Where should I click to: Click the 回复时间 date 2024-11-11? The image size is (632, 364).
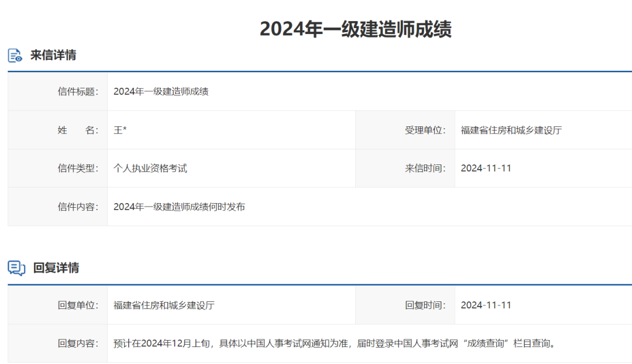click(486, 305)
